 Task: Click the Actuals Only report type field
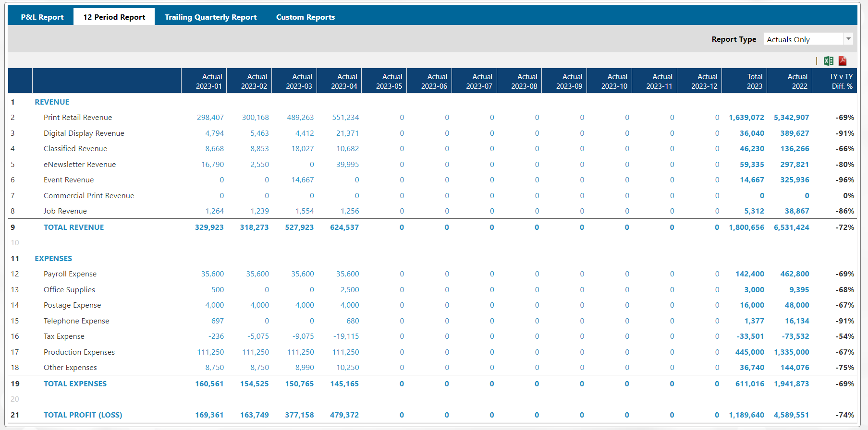pos(803,39)
